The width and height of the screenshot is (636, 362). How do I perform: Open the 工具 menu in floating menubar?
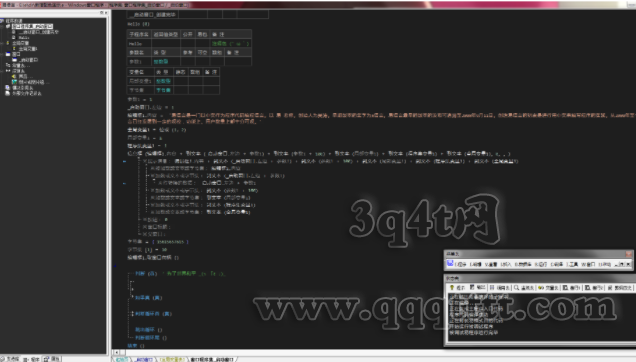coord(572,264)
